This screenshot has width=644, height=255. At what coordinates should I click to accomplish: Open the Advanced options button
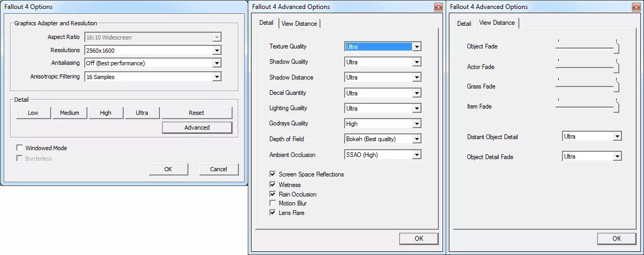pos(197,127)
